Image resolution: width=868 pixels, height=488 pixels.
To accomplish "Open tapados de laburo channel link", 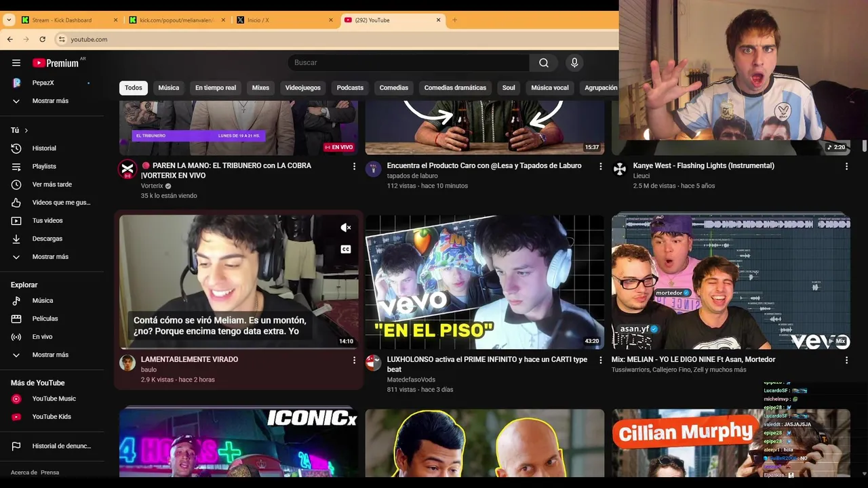I will point(412,176).
